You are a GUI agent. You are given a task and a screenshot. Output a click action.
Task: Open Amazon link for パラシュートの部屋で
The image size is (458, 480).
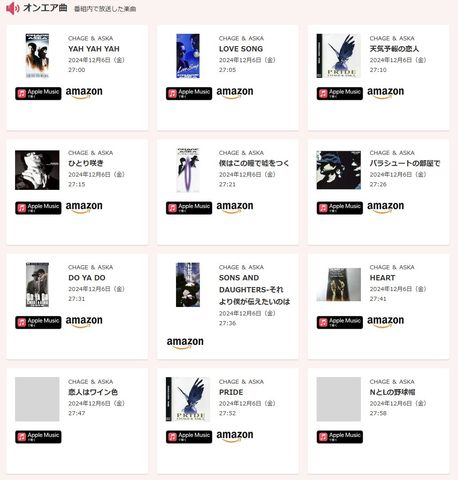click(x=385, y=207)
